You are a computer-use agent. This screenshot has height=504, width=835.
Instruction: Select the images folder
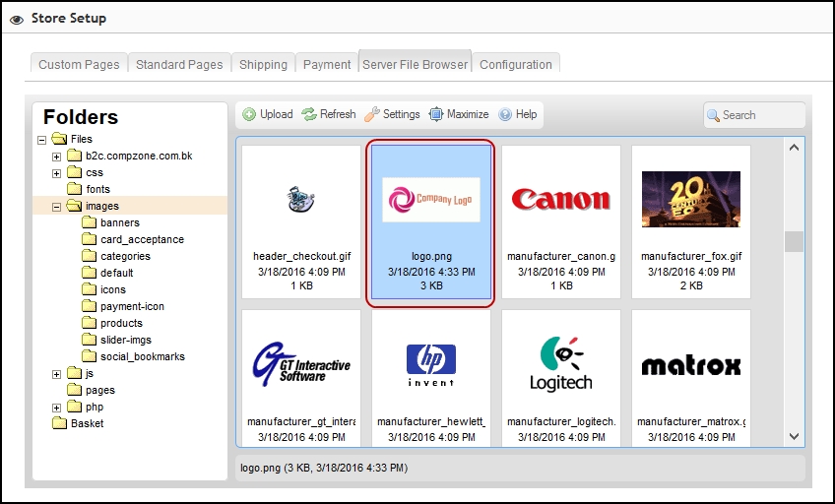(94, 206)
